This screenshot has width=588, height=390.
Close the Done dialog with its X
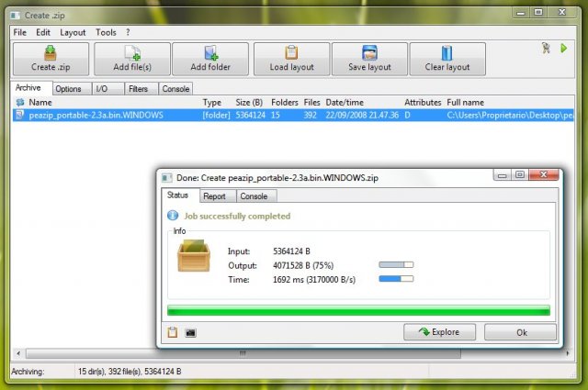[544, 174]
